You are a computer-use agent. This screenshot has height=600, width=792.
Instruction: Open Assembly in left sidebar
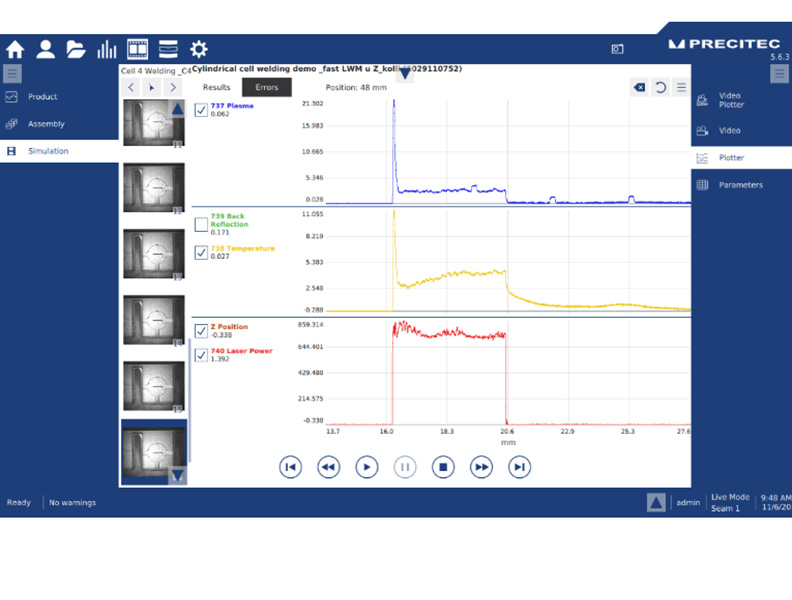[x=46, y=124]
